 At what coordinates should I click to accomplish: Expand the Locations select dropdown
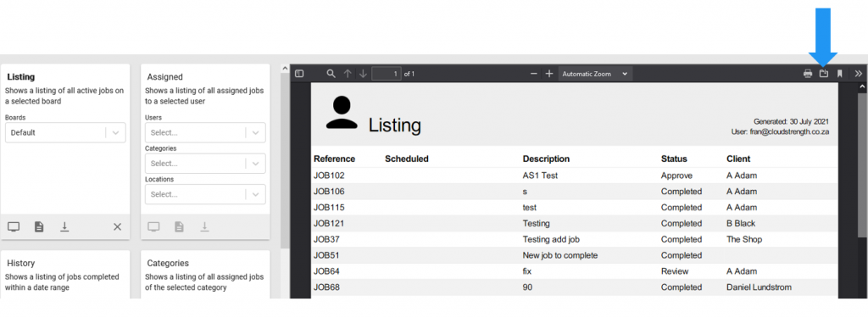205,194
